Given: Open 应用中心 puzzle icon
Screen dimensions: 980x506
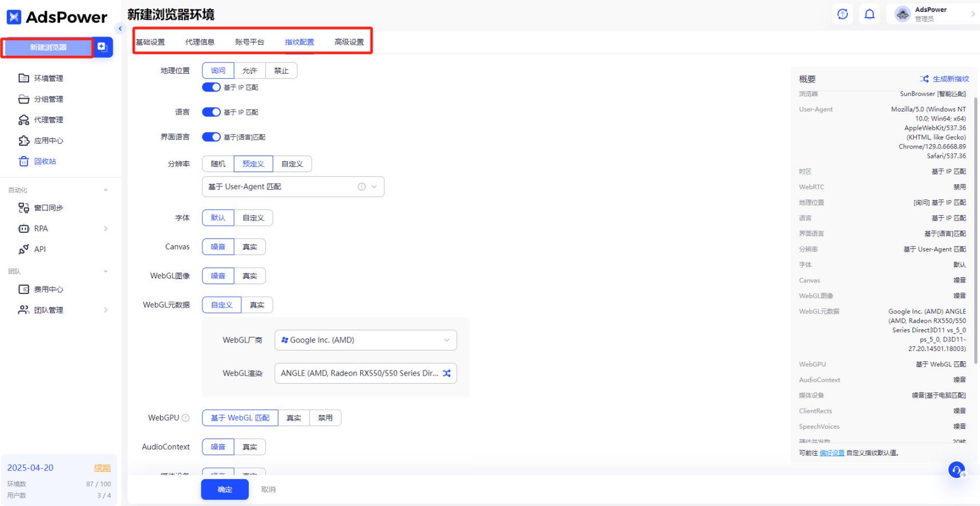Looking at the screenshot, I should (x=23, y=141).
